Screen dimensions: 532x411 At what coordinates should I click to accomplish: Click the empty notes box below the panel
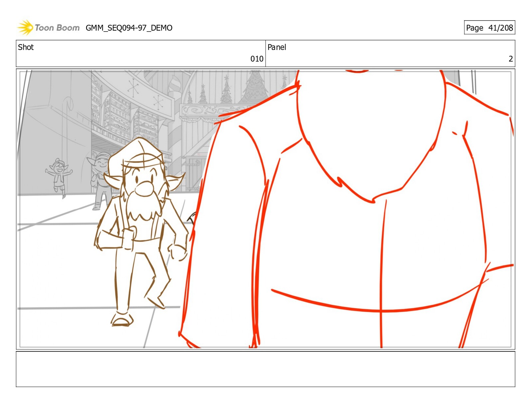[x=266, y=369]
